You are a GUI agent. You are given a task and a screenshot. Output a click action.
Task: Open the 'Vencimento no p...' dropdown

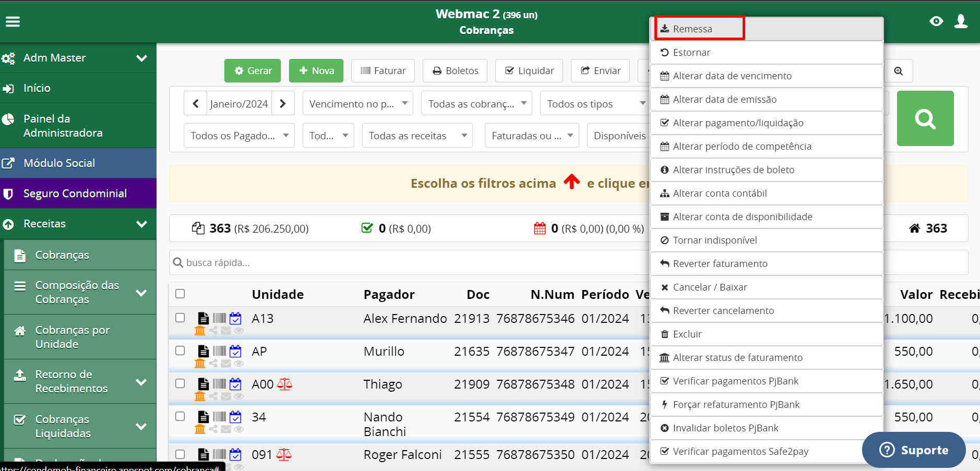(358, 103)
